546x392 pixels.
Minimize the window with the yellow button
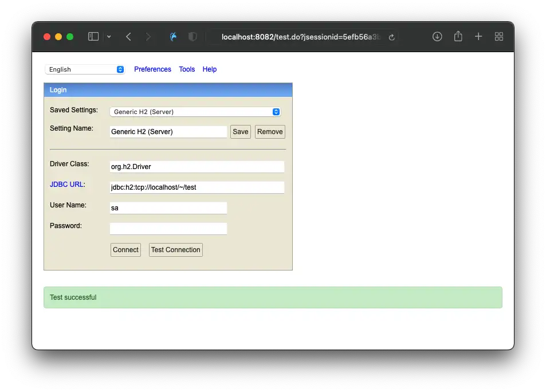pos(58,37)
